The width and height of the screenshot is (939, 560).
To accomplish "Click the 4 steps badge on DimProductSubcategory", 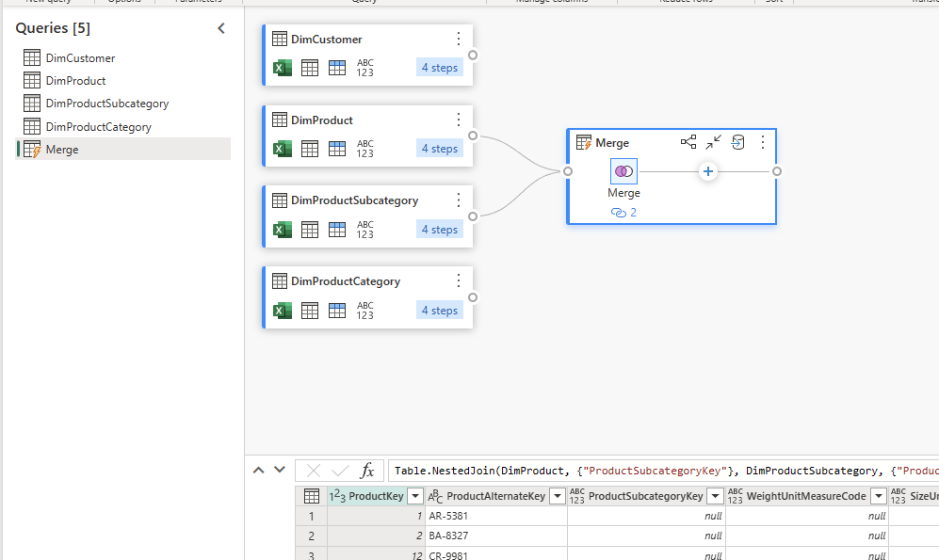I will click(x=439, y=230).
